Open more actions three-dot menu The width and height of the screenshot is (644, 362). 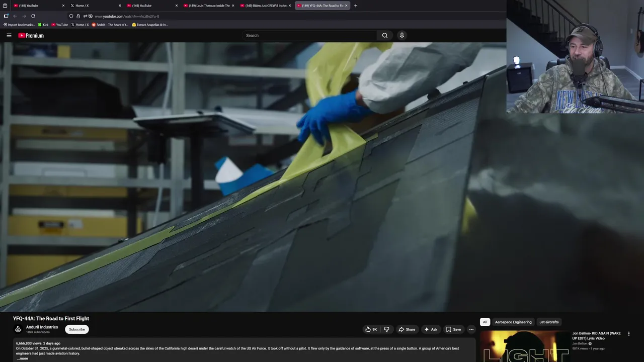(x=471, y=329)
